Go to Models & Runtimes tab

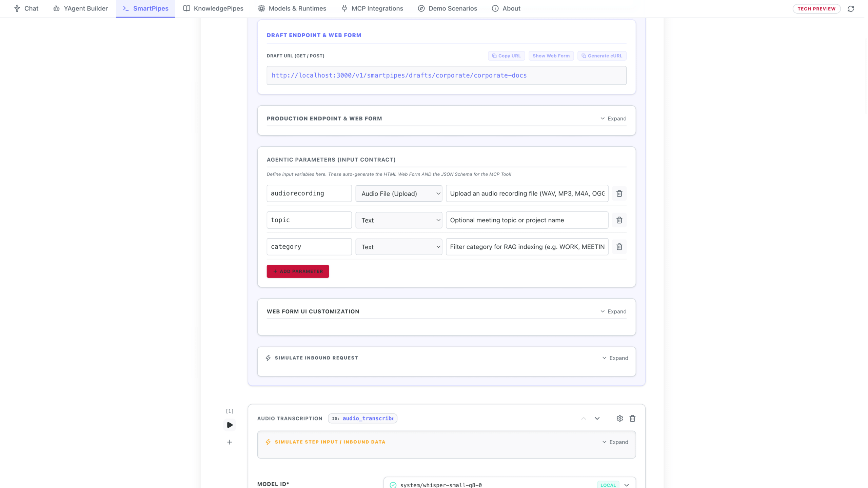pos(292,8)
